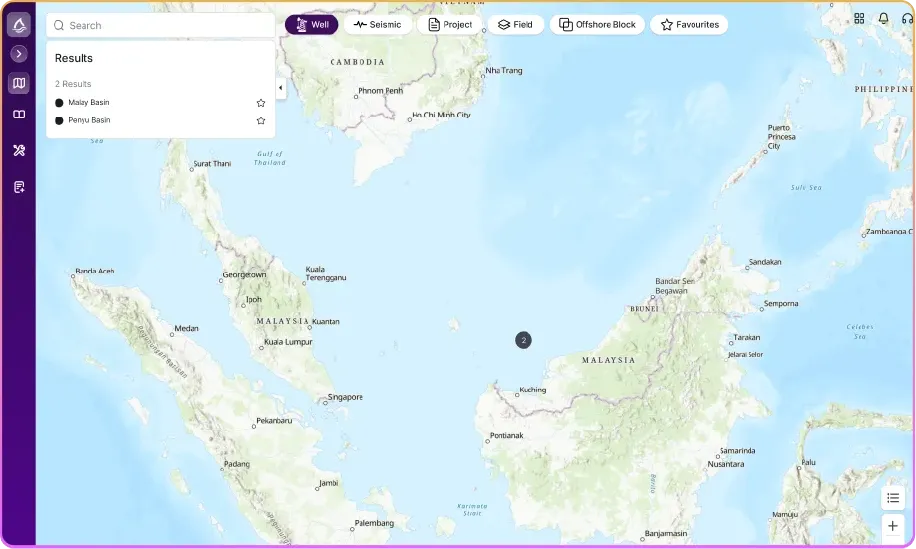
Task: Open the map view from the sidebar
Action: [18, 83]
